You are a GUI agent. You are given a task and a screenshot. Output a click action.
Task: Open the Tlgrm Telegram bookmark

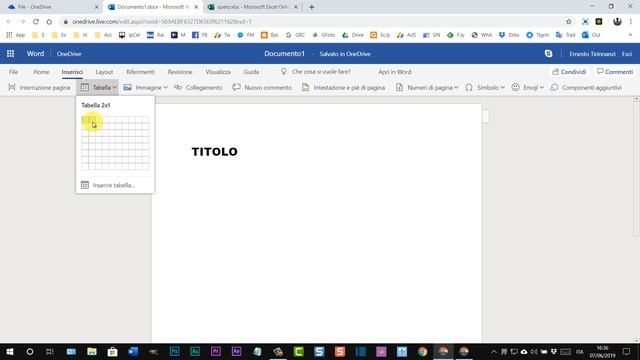click(538, 35)
